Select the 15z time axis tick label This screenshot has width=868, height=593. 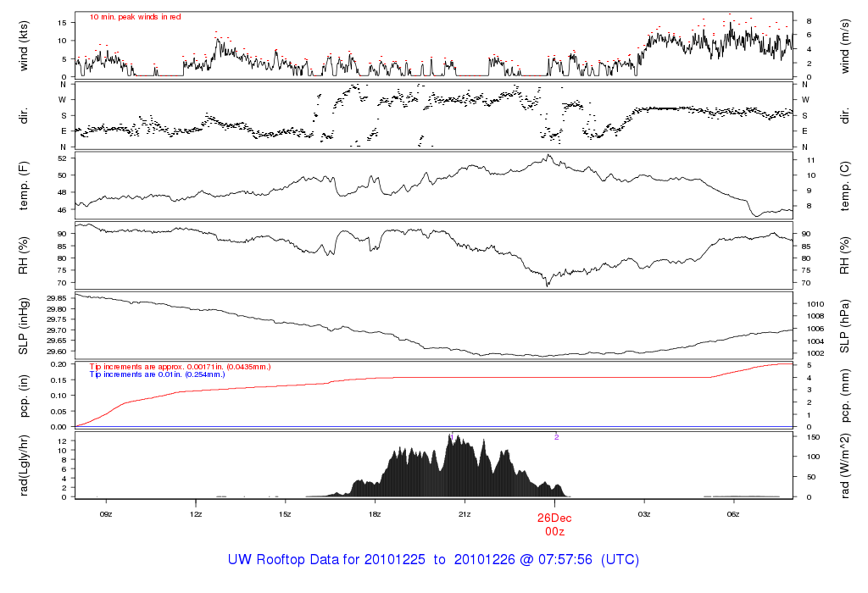(285, 513)
